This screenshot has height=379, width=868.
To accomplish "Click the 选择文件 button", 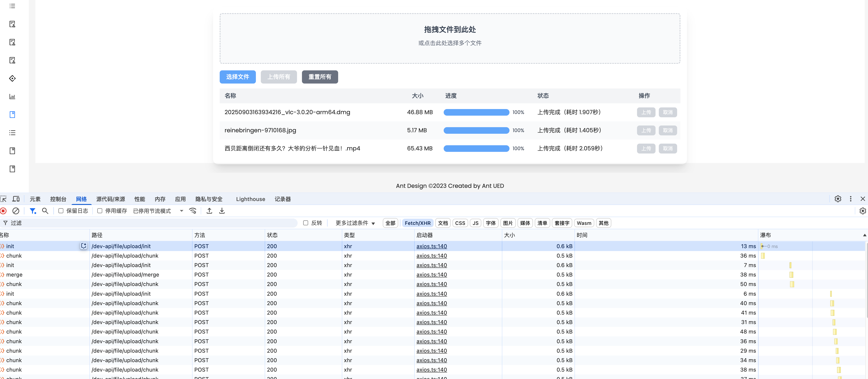I will (x=238, y=77).
